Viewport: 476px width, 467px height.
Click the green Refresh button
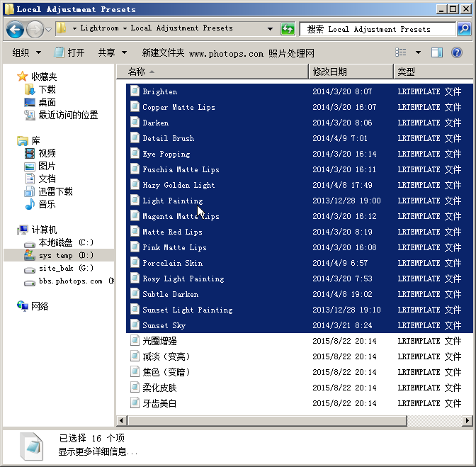288,29
